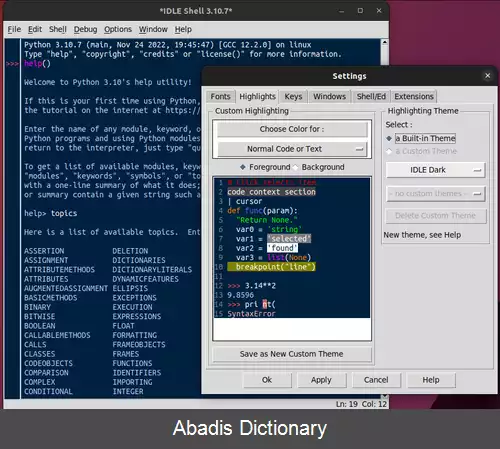
Task: Confirm settings with Ok button
Action: click(x=267, y=380)
